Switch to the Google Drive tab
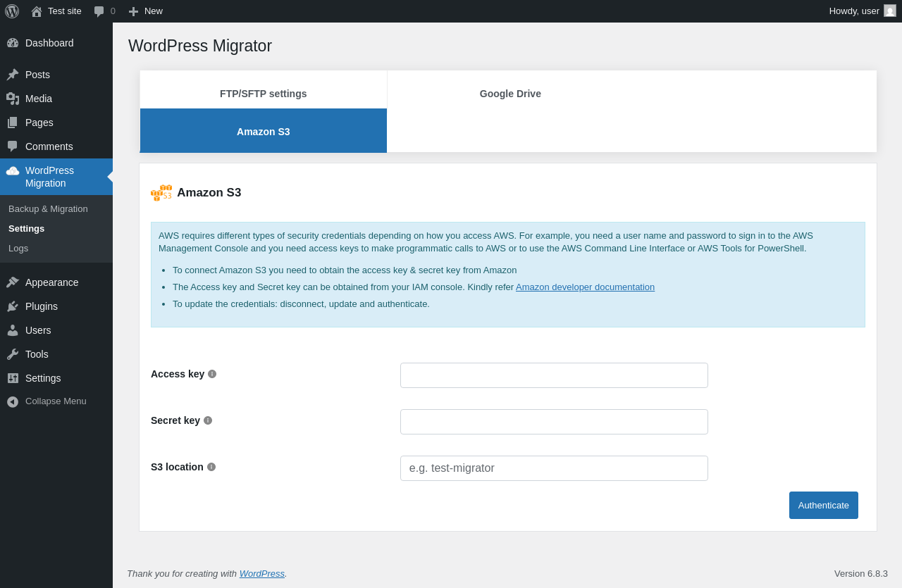Viewport: 902px width, 588px height. pyautogui.click(x=510, y=94)
